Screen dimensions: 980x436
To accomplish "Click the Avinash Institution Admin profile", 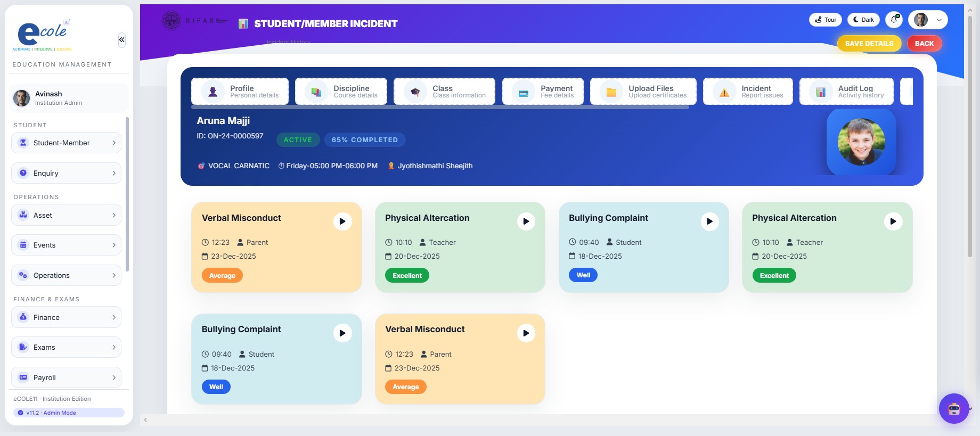I will [x=69, y=98].
